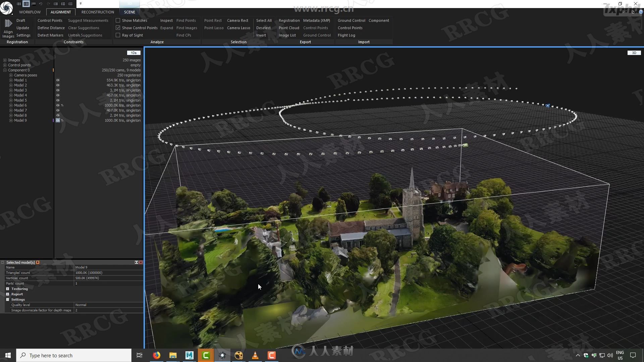Select the Camera Lasso tool icon
The image size is (644, 362).
[x=238, y=27]
